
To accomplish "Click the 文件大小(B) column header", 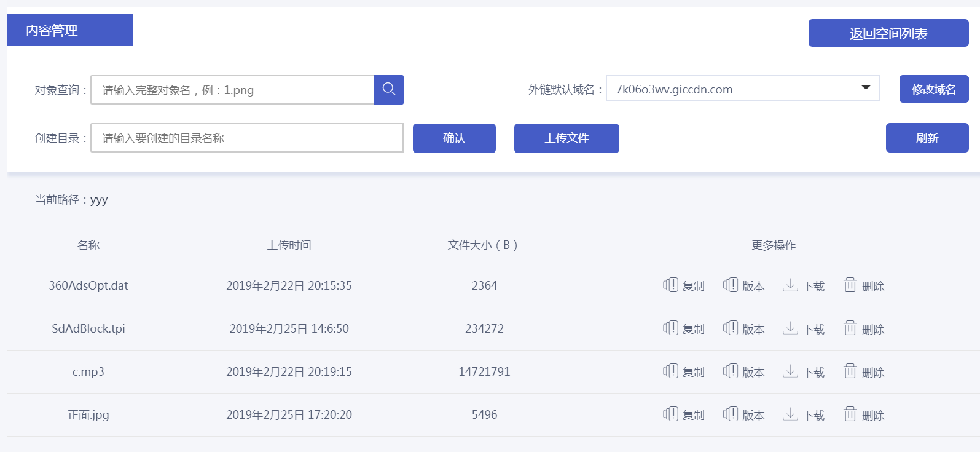I will click(483, 245).
